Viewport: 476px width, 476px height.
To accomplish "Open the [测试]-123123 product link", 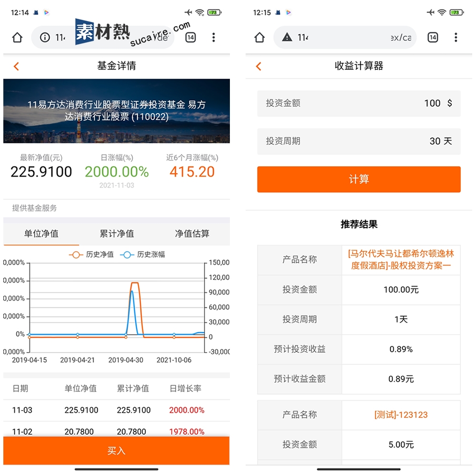I will (x=401, y=415).
